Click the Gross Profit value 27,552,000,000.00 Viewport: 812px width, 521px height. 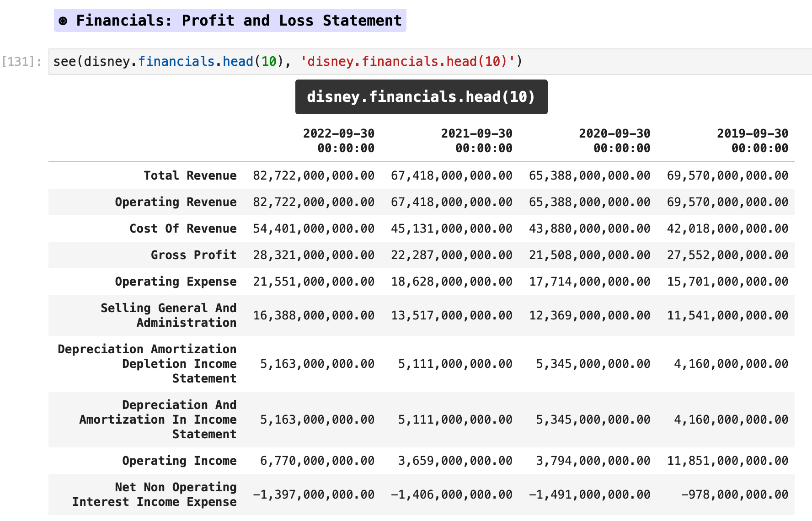click(x=728, y=255)
